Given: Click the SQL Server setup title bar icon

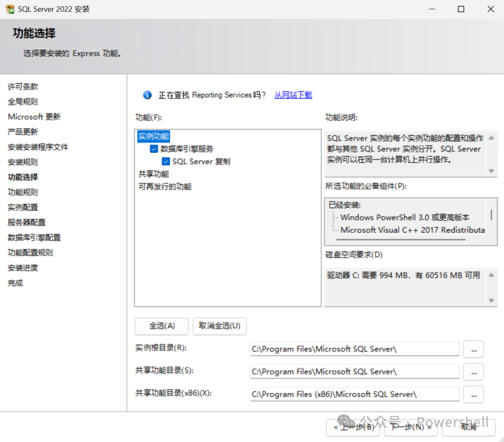Looking at the screenshot, I should [x=10, y=9].
